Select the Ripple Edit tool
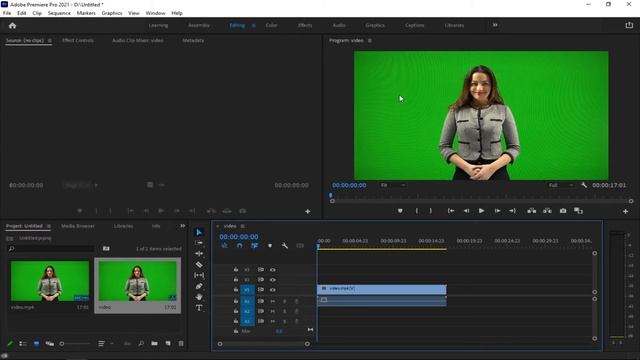640x360 pixels. [x=199, y=253]
